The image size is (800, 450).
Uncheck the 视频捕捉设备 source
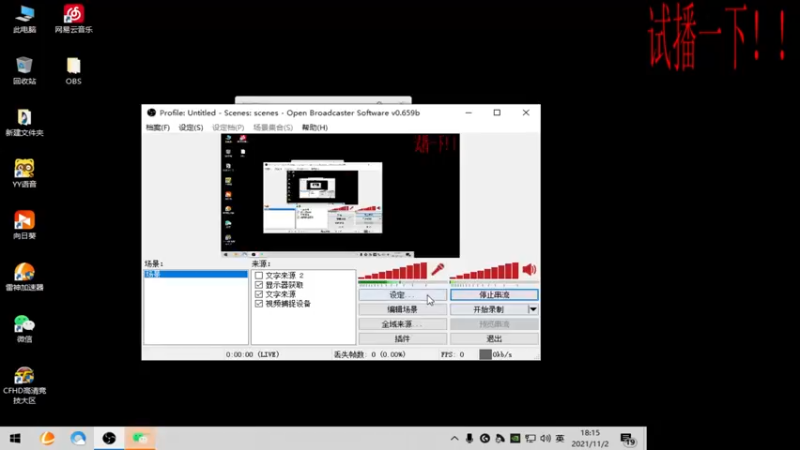click(259, 304)
